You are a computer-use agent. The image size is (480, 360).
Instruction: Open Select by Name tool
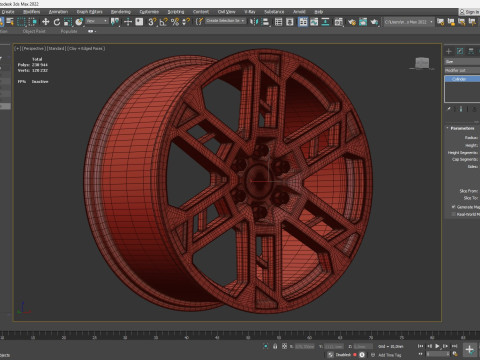(10, 22)
